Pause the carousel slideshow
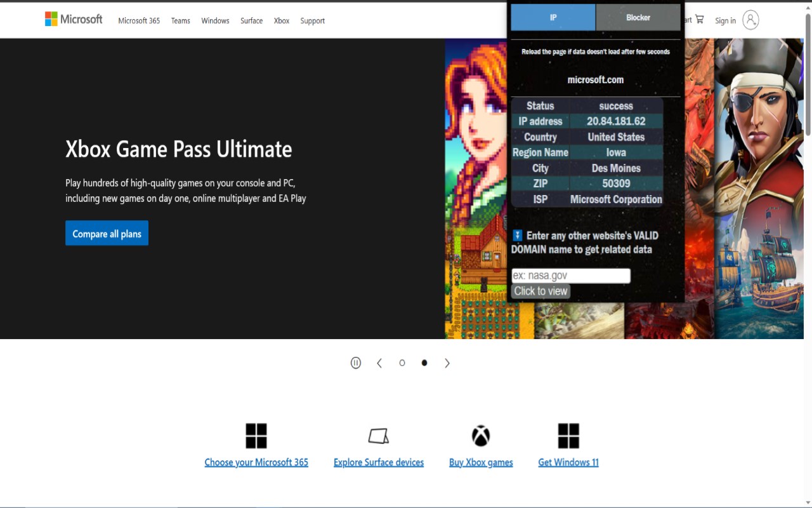 click(x=356, y=363)
